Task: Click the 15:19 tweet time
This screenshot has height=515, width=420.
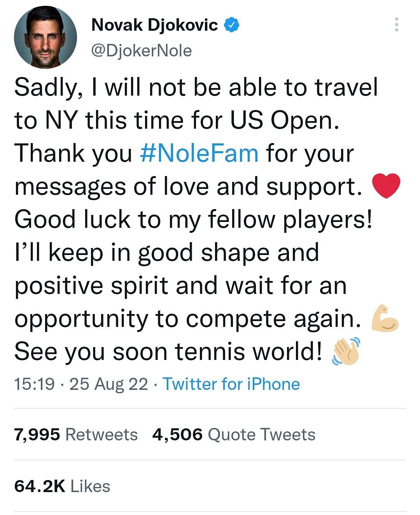Action: (34, 384)
